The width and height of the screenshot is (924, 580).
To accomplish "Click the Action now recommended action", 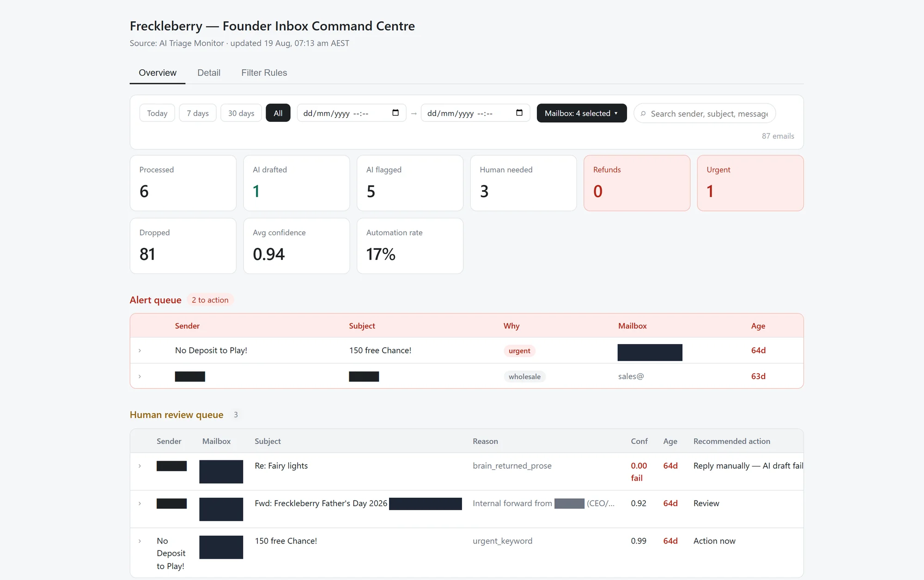I will click(714, 541).
